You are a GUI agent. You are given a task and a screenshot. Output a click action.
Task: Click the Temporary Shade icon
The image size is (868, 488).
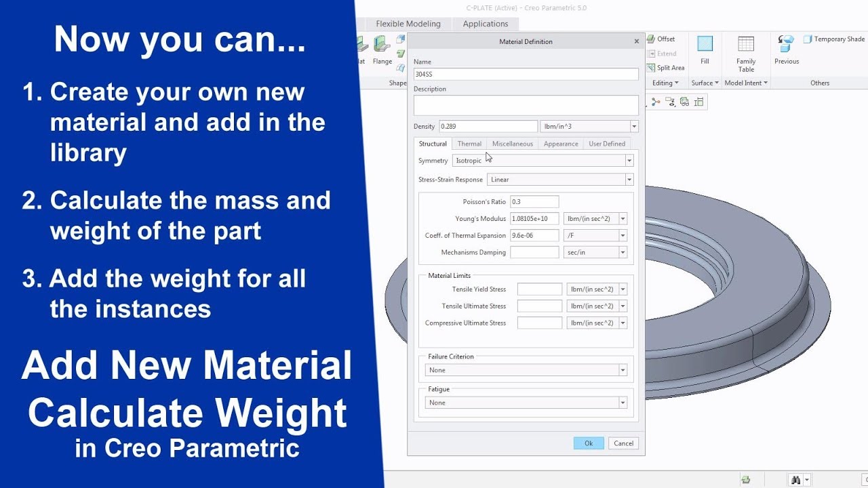[808, 39]
